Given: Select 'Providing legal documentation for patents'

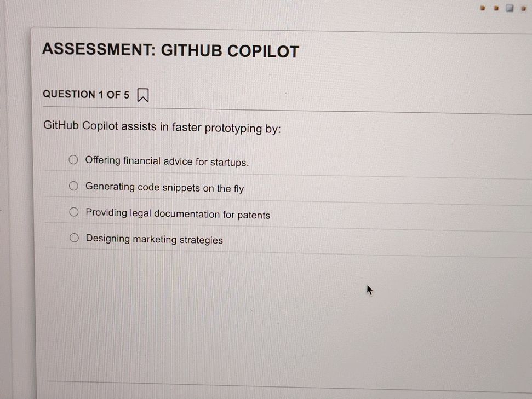Looking at the screenshot, I should pyautogui.click(x=73, y=211).
